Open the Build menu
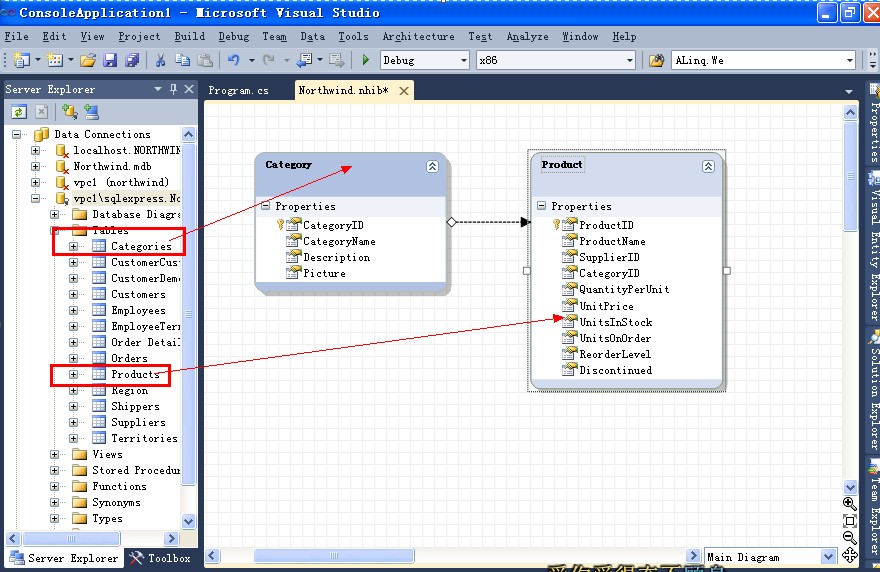Viewport: 880px width, 572px height. 190,36
